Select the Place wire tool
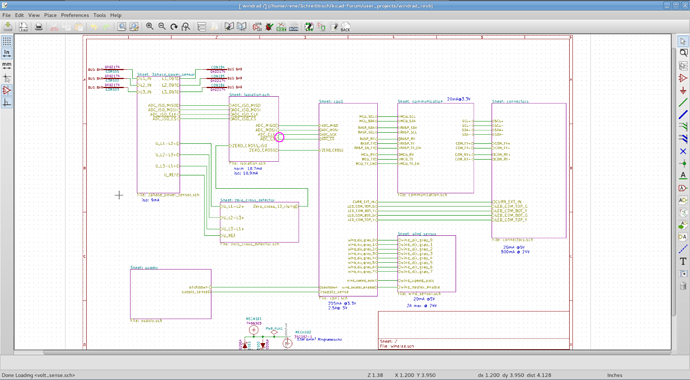Viewport: 690px width, 380px height. [x=683, y=103]
